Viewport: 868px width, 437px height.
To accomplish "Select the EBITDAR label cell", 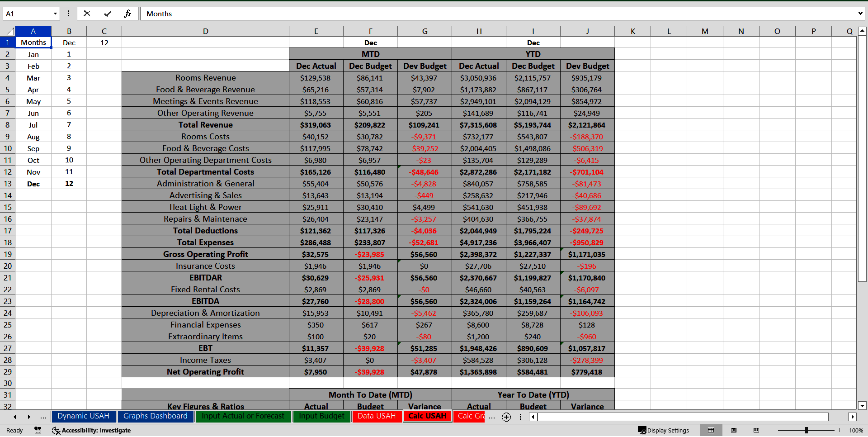I will pos(206,278).
